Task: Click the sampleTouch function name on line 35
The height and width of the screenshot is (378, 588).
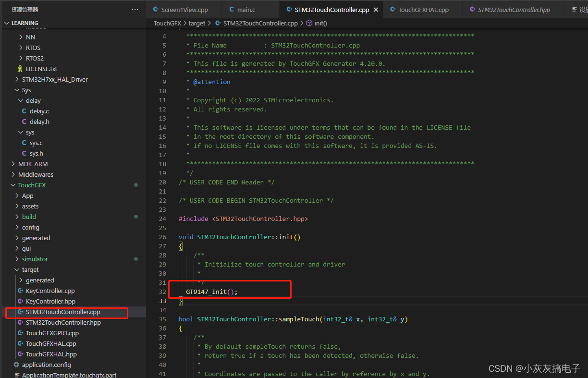Action: [x=299, y=319]
